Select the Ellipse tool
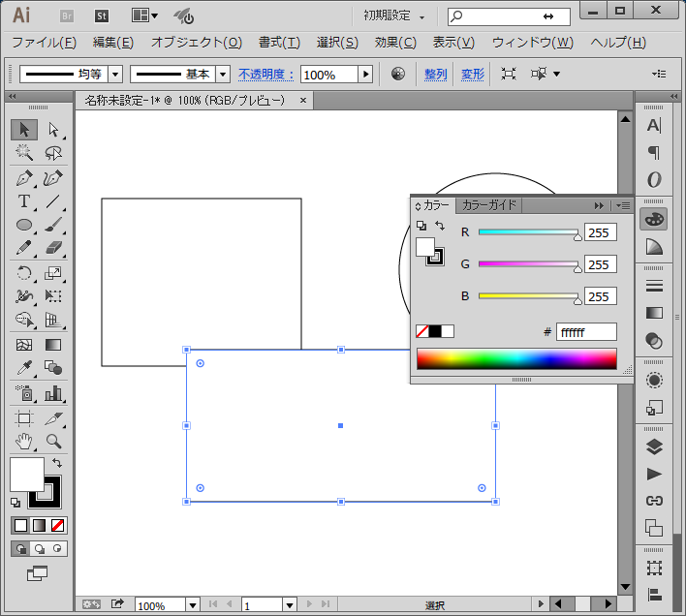The height and width of the screenshot is (616, 686). click(24, 225)
